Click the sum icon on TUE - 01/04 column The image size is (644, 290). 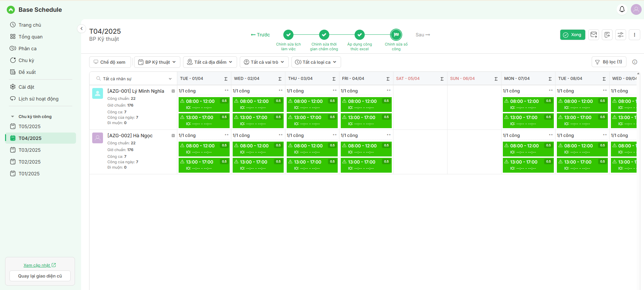click(x=226, y=79)
